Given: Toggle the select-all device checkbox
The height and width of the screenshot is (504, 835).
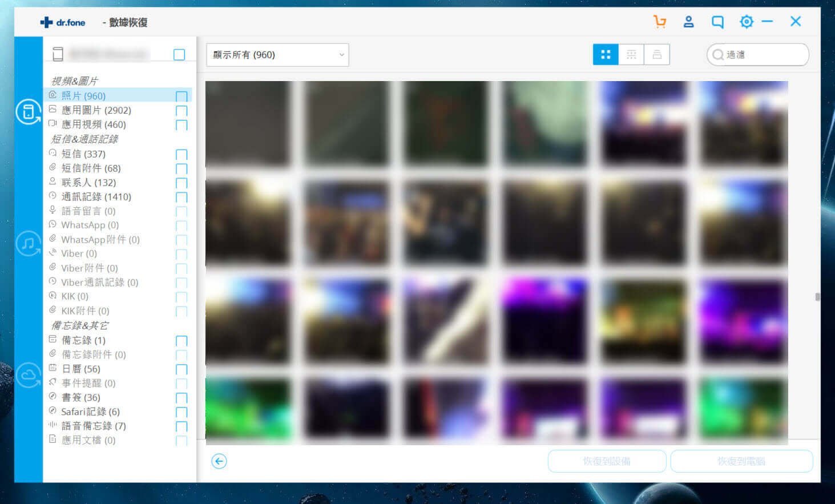Looking at the screenshot, I should pyautogui.click(x=179, y=54).
